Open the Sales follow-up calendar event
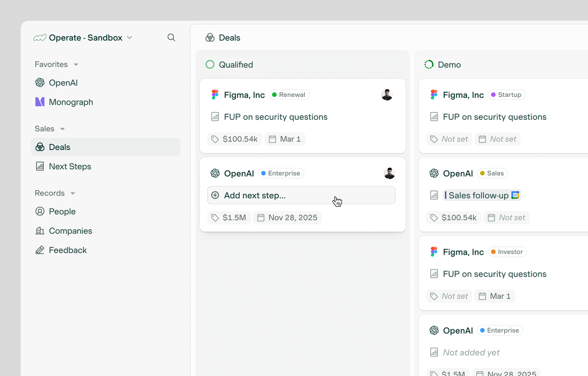This screenshot has height=376, width=588. click(x=482, y=195)
